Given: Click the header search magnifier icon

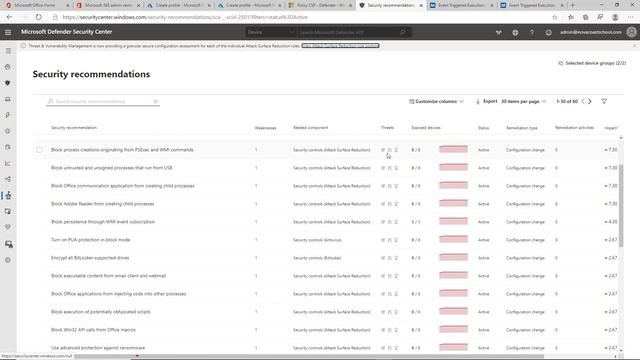Looking at the screenshot, I should pyautogui.click(x=402, y=32).
